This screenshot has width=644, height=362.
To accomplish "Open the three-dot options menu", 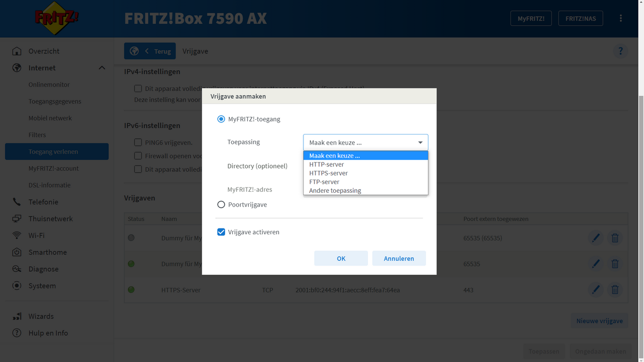I will [620, 18].
